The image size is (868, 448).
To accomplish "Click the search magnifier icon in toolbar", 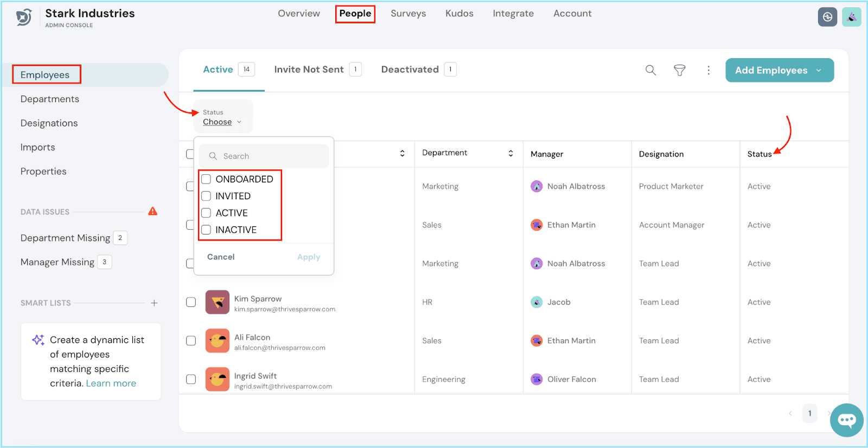I will (650, 70).
